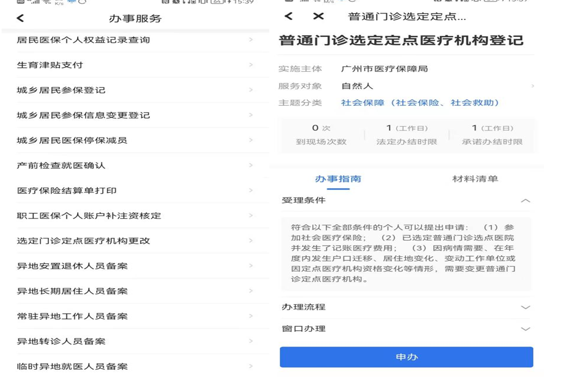
Task: Tap arrow beside 居民医保个人权益记录查询
Action: pyautogui.click(x=251, y=40)
